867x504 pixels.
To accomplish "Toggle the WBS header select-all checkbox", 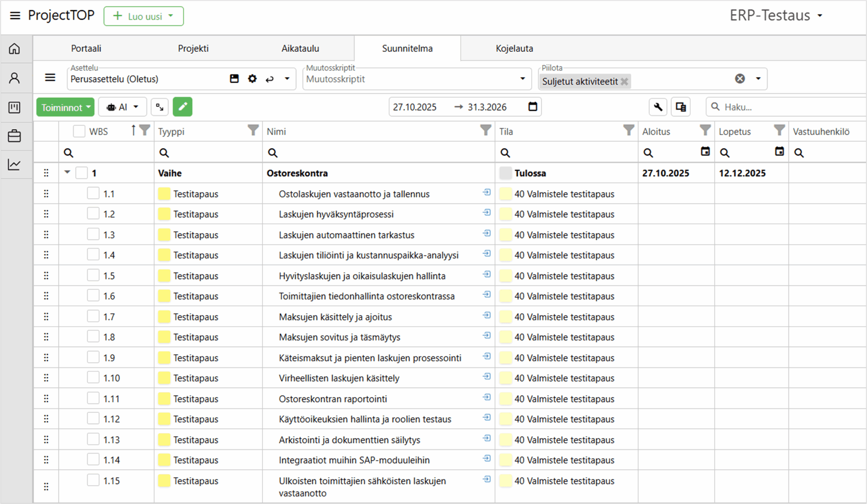I will click(79, 131).
